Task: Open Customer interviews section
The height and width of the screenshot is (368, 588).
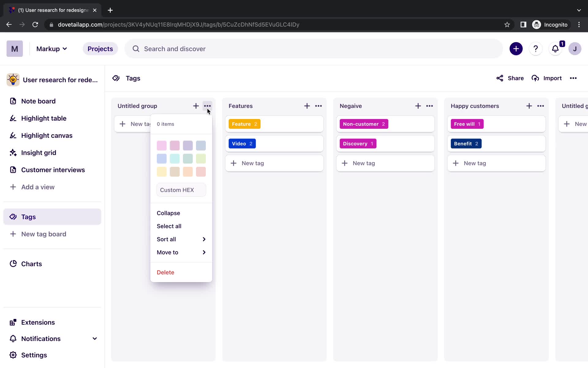Action: pyautogui.click(x=53, y=170)
